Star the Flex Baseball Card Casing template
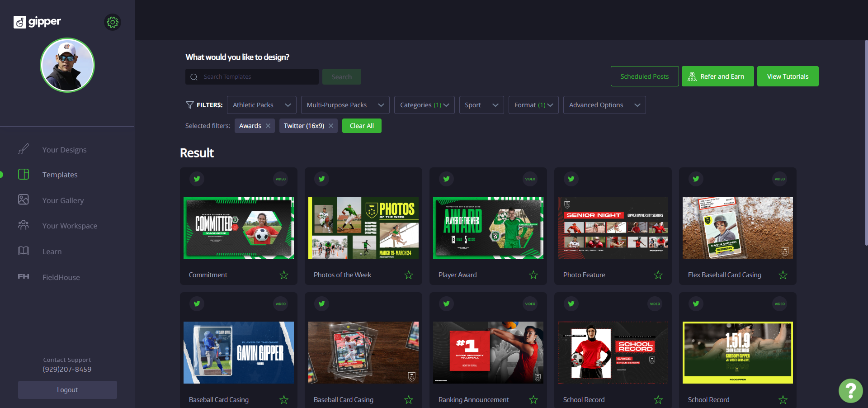Viewport: 868px width, 408px height. point(783,275)
